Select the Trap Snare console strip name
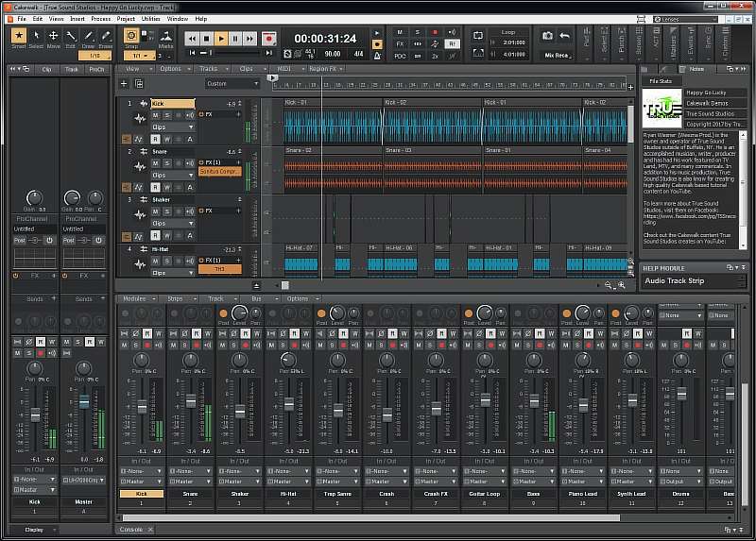 [337, 494]
